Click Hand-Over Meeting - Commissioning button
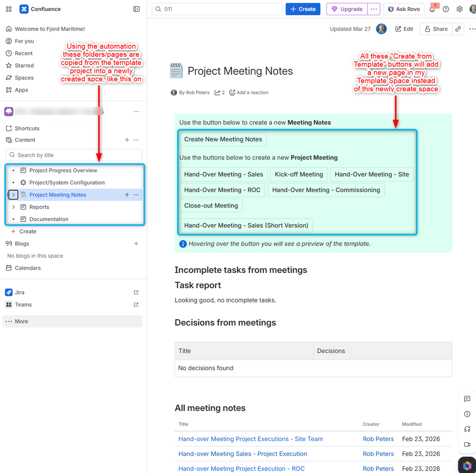The image size is (476, 473). click(326, 190)
